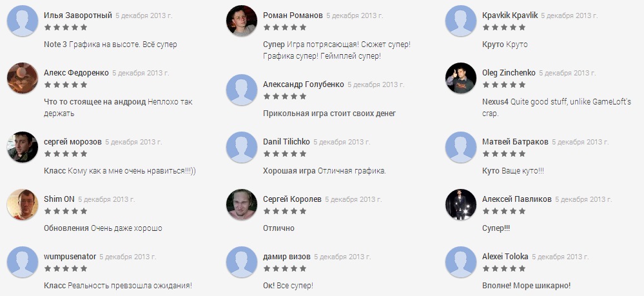The height and width of the screenshot is (296, 644).
Task: Open Алексей Павликов's dark avatar image
Action: coord(461,204)
